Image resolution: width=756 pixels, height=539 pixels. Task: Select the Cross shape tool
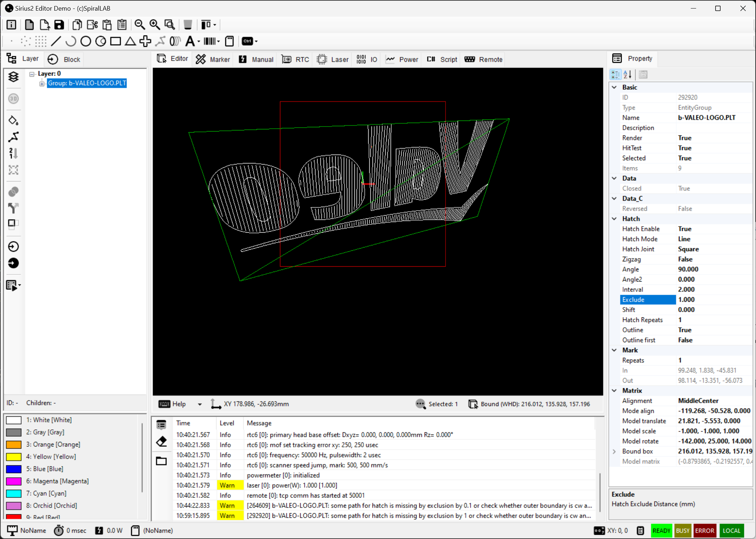[145, 41]
